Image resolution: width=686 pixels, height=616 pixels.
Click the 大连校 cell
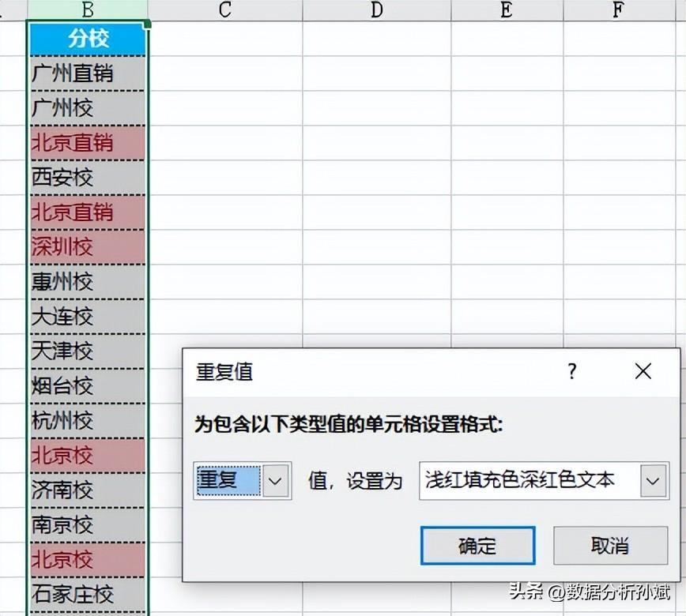(x=88, y=317)
